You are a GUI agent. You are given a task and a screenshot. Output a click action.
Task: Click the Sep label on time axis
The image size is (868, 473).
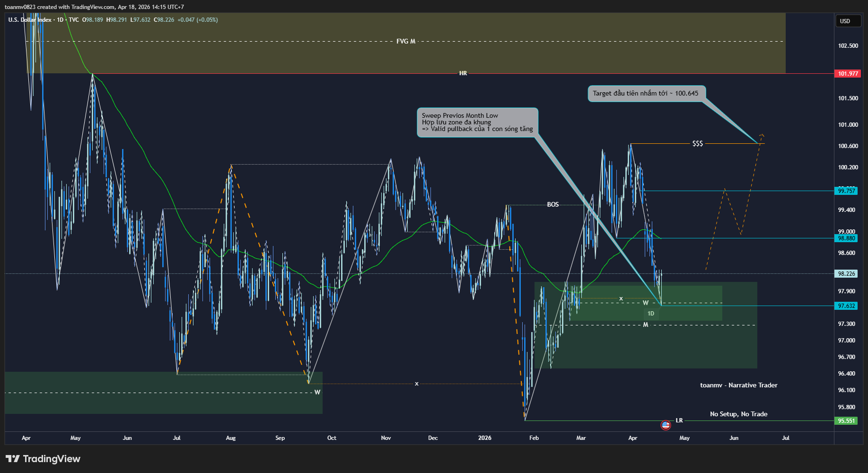pyautogui.click(x=280, y=438)
